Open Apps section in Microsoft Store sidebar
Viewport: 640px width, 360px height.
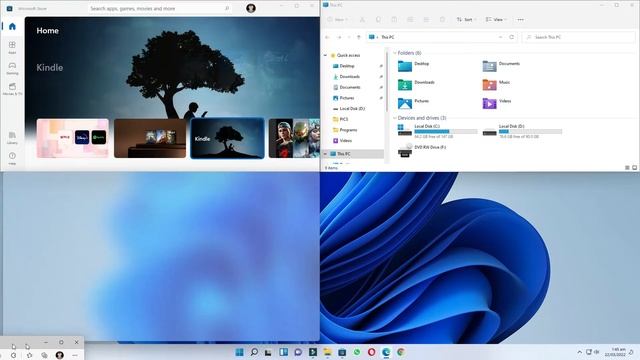(x=12, y=47)
